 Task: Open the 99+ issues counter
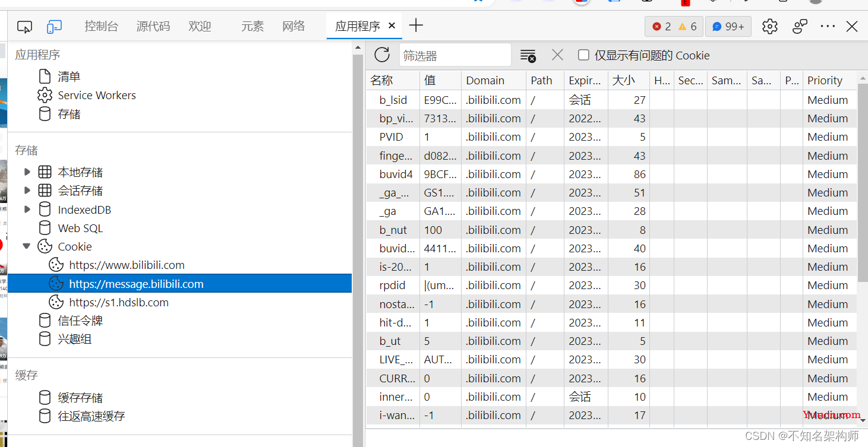point(728,26)
